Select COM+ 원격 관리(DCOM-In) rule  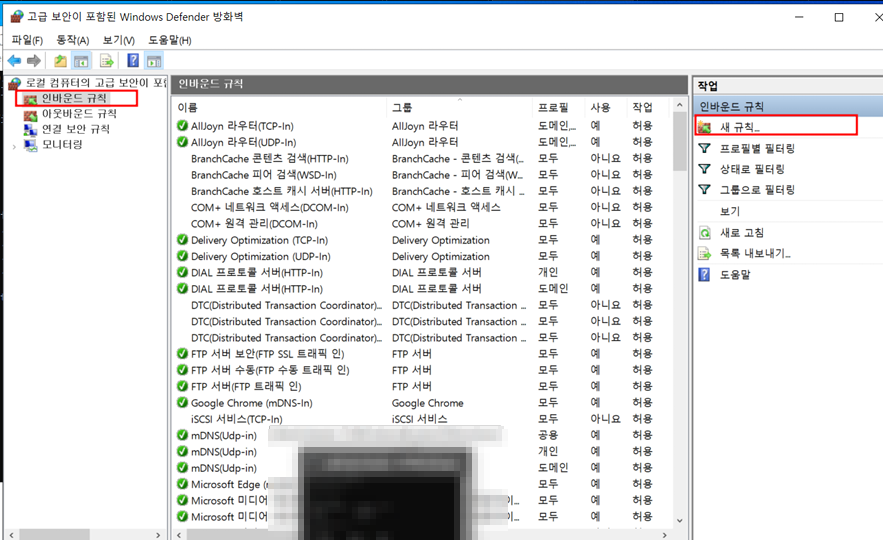click(254, 224)
